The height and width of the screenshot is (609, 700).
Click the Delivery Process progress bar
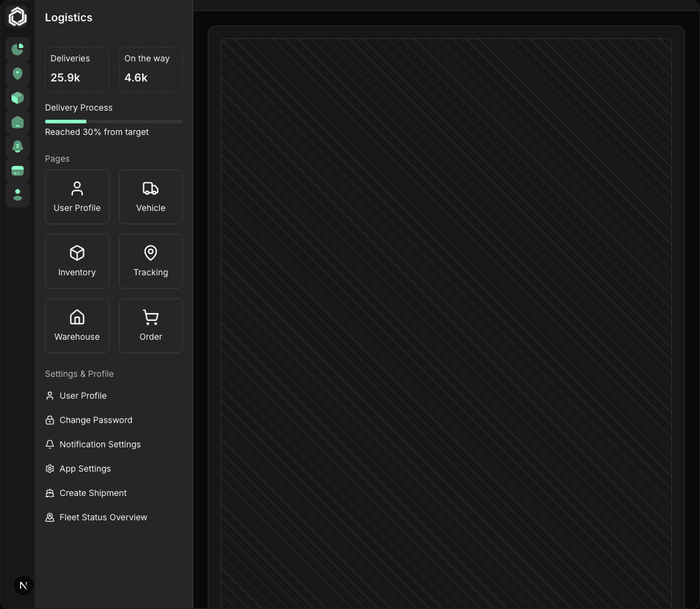[x=114, y=122]
